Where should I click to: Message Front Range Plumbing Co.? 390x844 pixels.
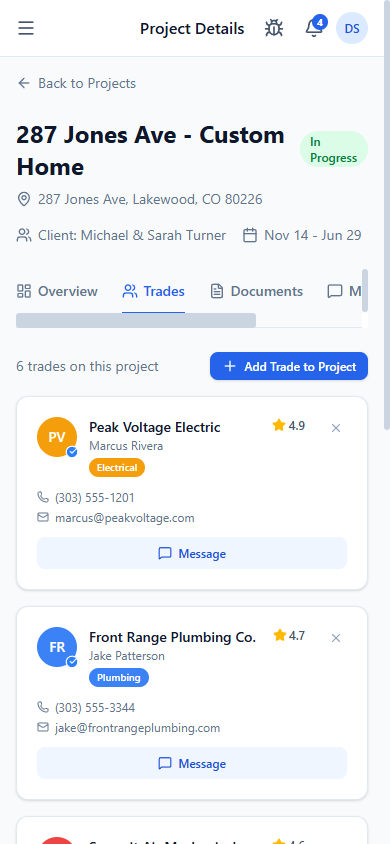point(192,763)
